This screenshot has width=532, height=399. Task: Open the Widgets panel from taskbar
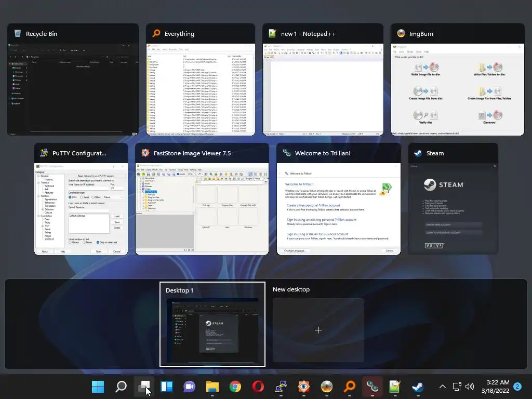[x=167, y=387]
